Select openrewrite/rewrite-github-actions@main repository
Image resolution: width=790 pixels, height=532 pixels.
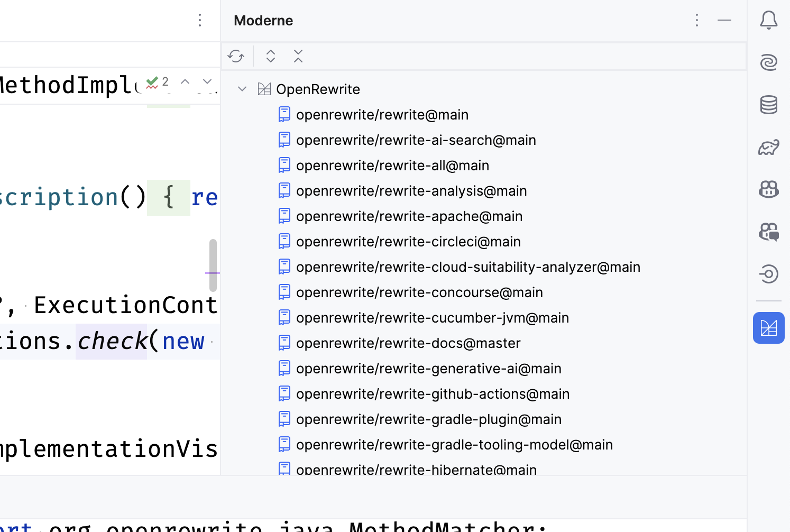pos(433,394)
